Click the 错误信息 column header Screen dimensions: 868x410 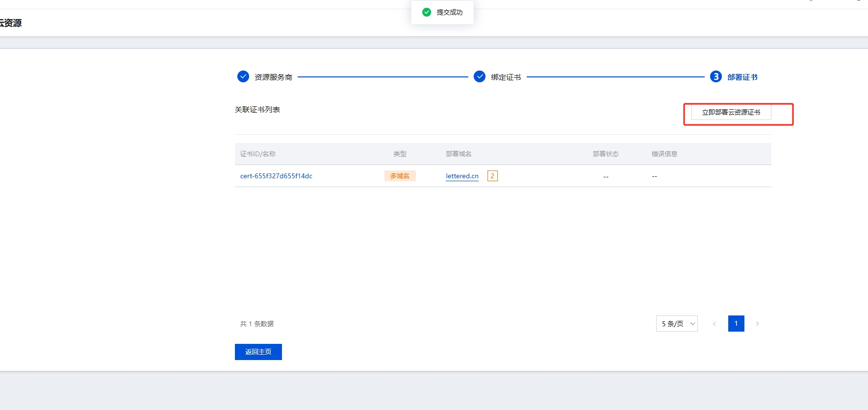pyautogui.click(x=664, y=154)
